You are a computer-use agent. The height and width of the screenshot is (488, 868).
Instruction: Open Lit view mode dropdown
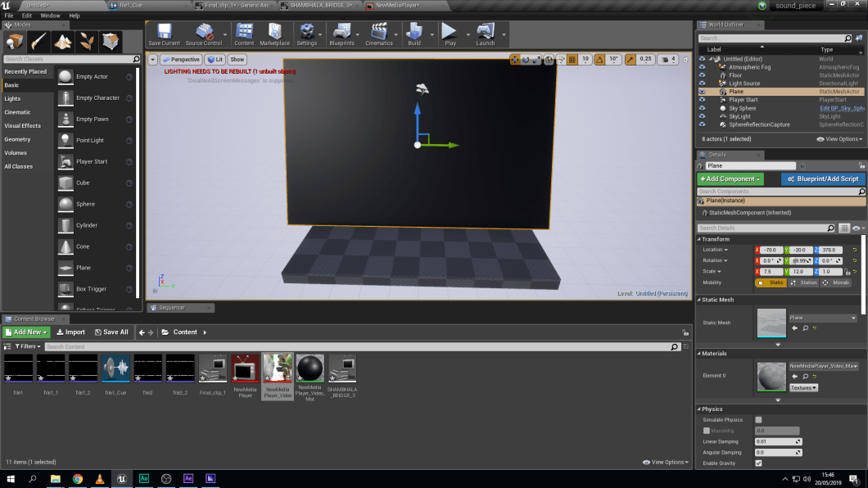pos(215,59)
